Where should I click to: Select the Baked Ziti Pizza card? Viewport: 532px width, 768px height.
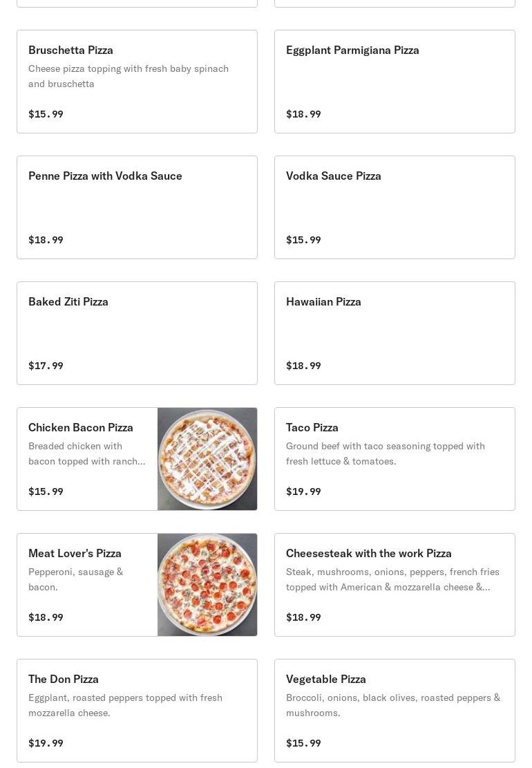click(137, 333)
